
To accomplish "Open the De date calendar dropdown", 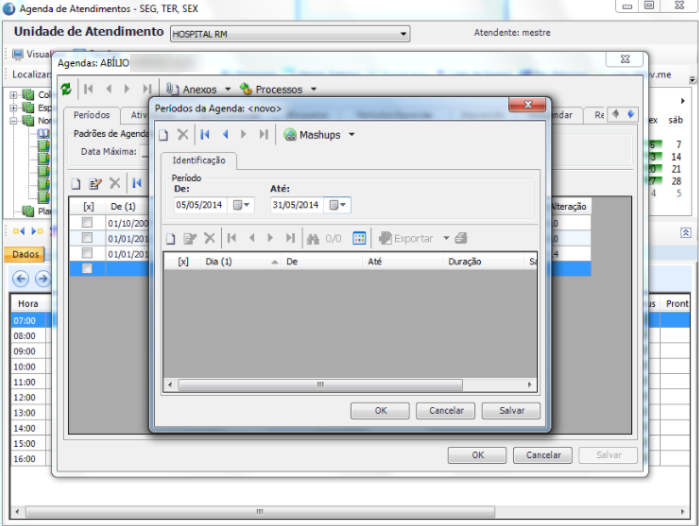I will pyautogui.click(x=242, y=205).
